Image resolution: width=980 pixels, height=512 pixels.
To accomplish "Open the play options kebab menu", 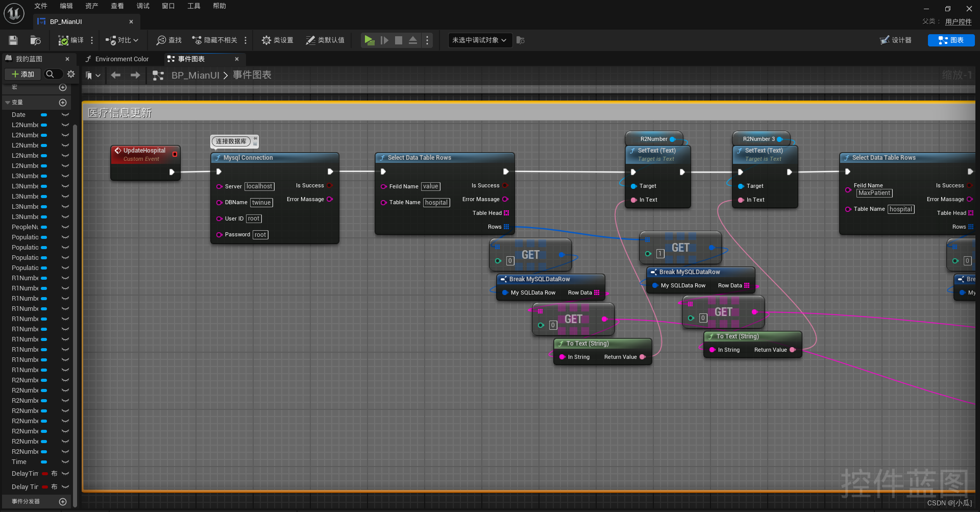I will coord(427,40).
